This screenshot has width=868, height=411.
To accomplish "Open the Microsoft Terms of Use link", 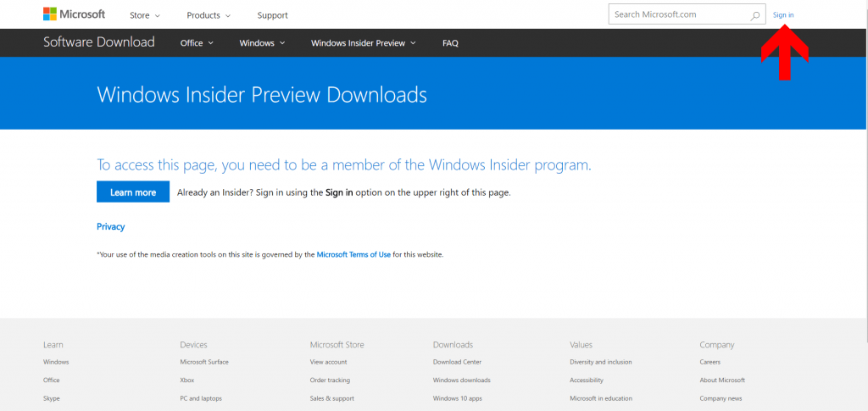I will [353, 255].
